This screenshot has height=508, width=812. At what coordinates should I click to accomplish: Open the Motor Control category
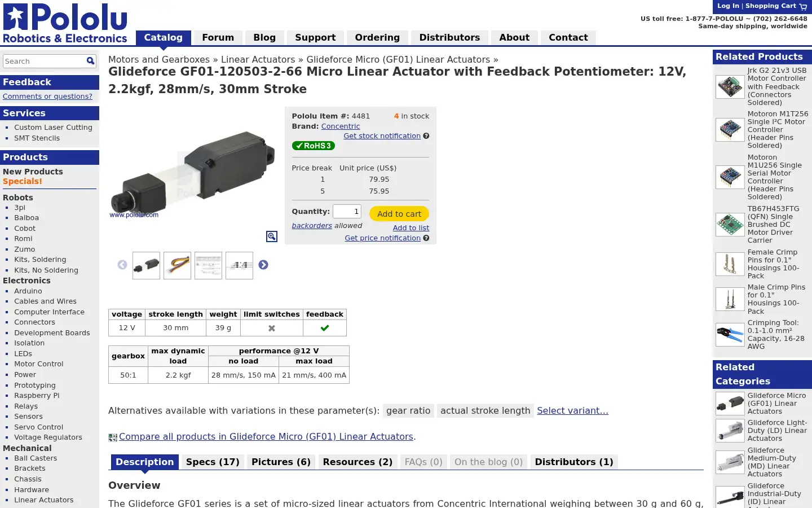click(x=38, y=364)
